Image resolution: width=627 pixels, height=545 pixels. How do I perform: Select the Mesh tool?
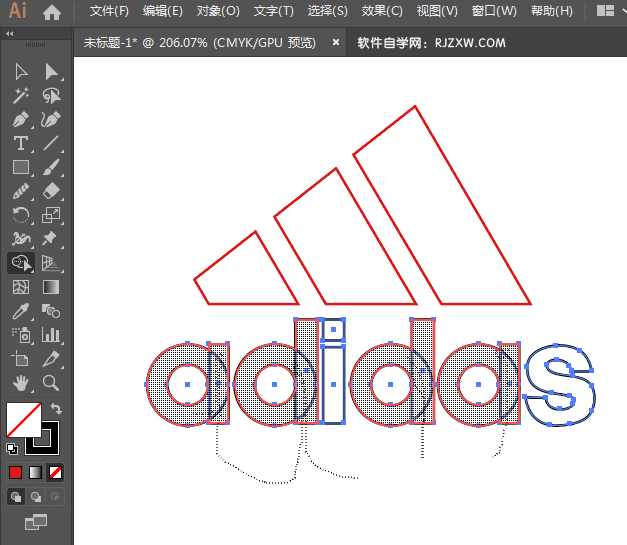[21, 287]
